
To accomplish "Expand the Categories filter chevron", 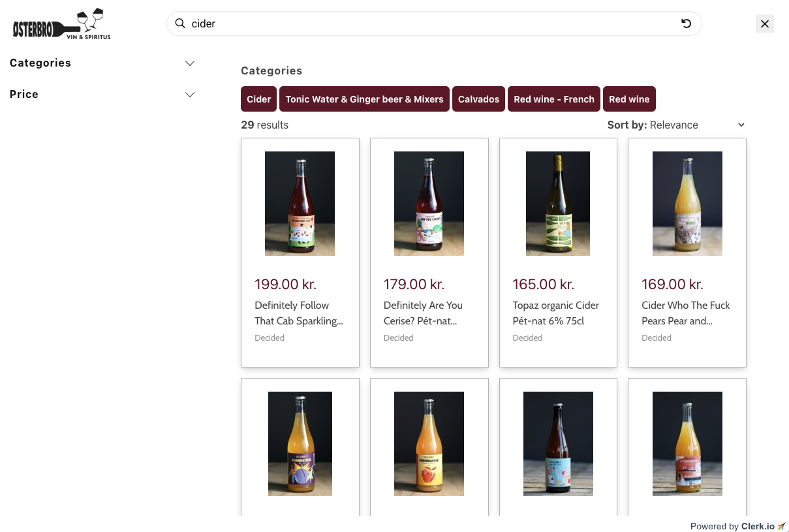I will (190, 63).
